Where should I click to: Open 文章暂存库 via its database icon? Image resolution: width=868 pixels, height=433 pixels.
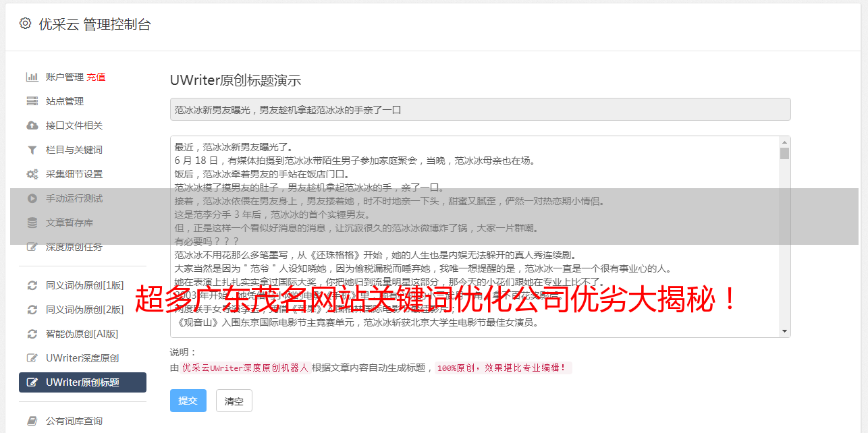click(x=32, y=223)
